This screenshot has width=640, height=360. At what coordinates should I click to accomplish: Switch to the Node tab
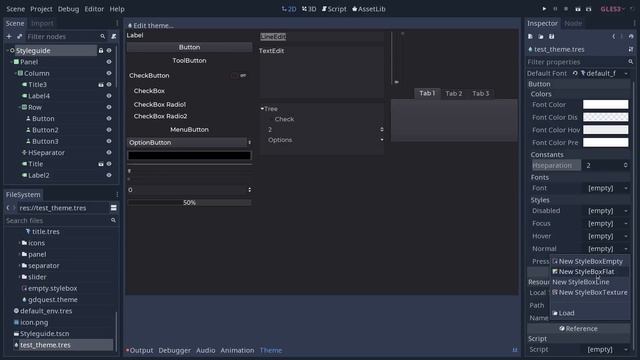click(573, 23)
